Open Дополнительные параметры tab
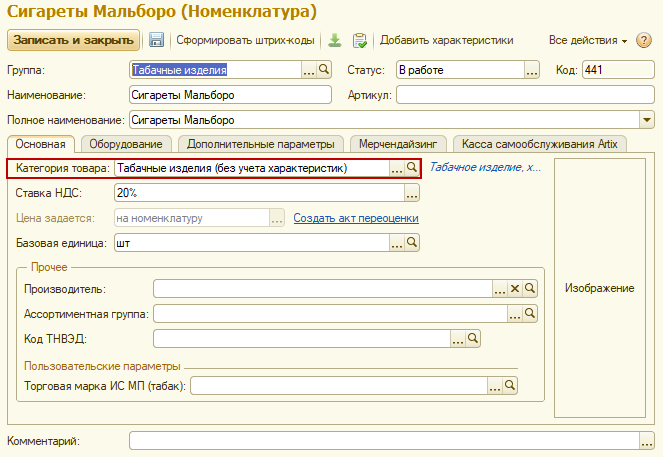The image size is (663, 457). [x=261, y=144]
